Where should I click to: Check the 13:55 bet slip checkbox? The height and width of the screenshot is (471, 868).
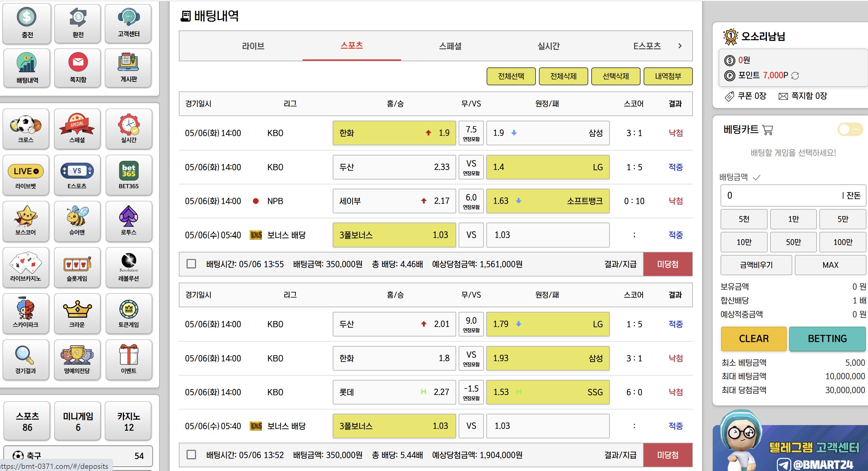tap(191, 264)
